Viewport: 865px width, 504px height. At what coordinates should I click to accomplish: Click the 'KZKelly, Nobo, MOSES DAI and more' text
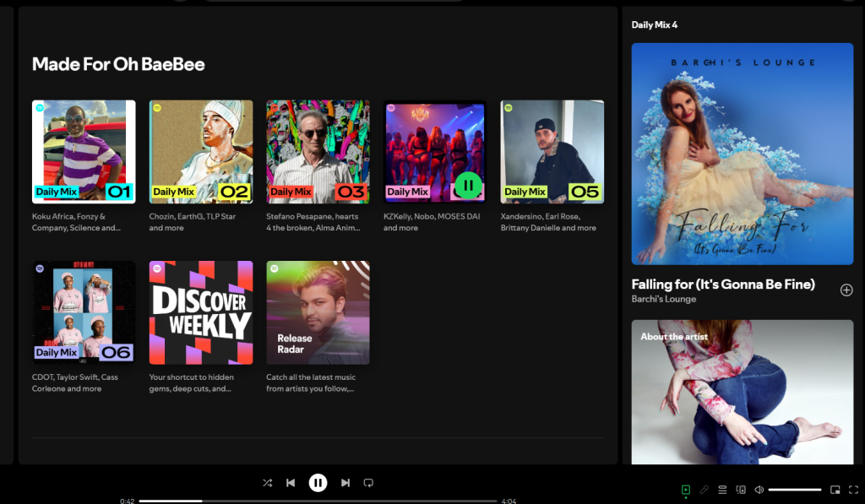pyautogui.click(x=432, y=222)
